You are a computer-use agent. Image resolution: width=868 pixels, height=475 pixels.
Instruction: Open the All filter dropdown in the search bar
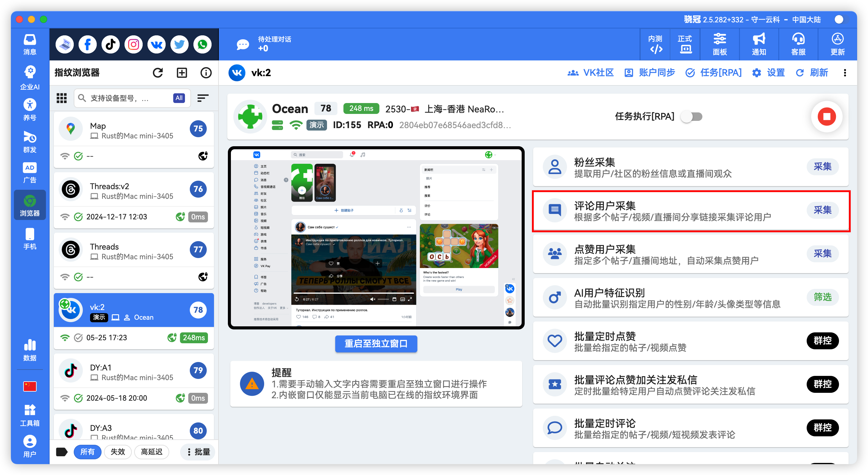179,98
